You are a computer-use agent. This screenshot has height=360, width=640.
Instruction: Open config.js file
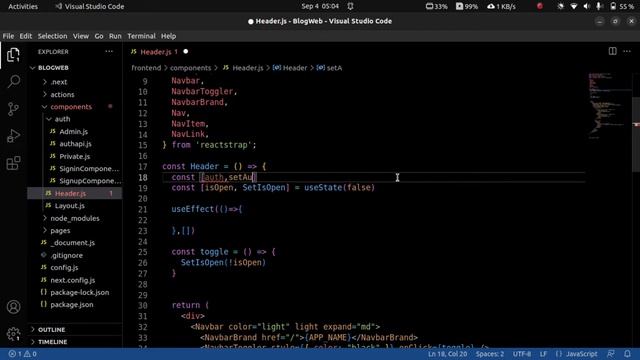click(64, 268)
